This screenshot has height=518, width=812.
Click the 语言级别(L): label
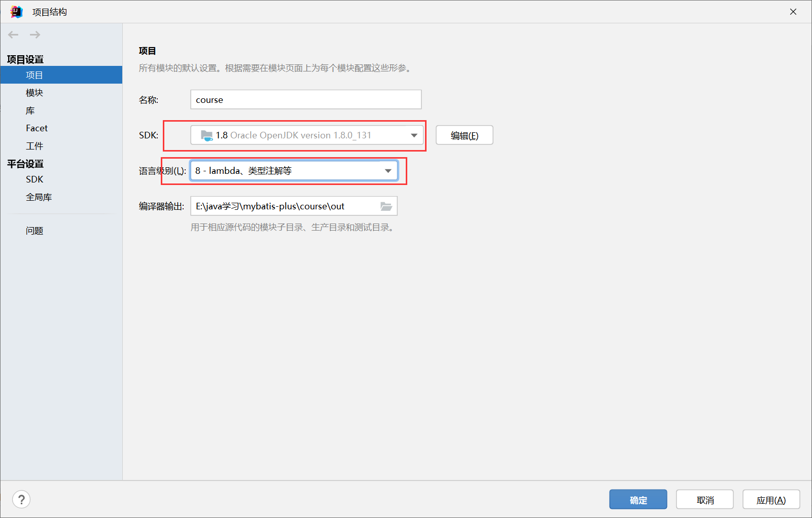tap(163, 171)
